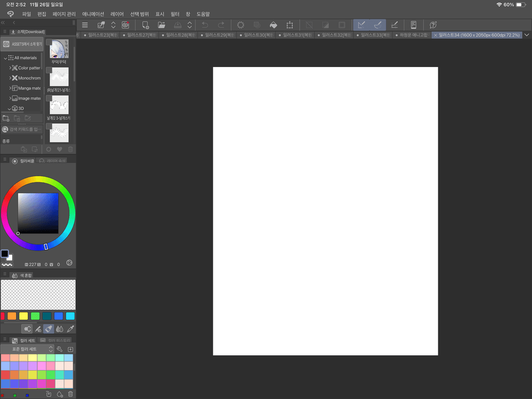Expand the Monochrome pattern folder
Viewport: 532px width, 399px height.
click(10, 78)
